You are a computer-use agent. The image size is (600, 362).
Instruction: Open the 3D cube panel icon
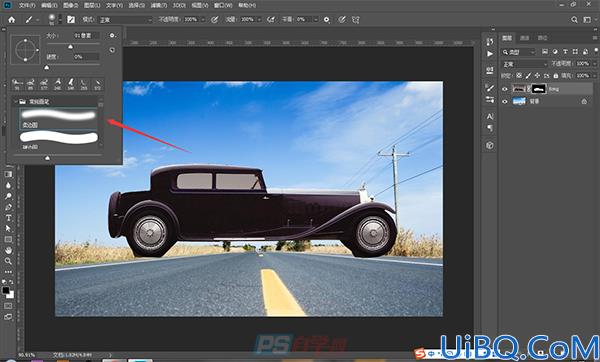[x=490, y=145]
